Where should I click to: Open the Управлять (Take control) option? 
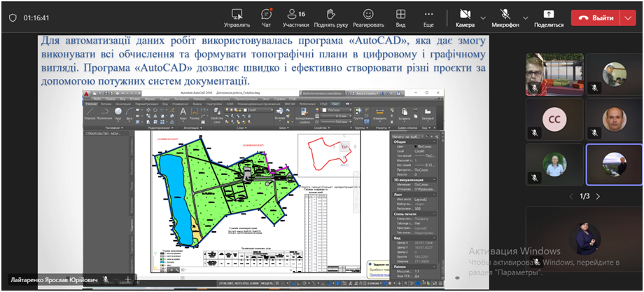click(237, 18)
